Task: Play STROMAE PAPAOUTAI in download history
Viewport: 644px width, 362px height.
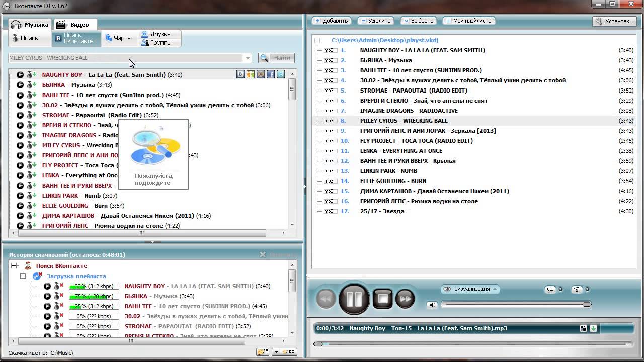Action: (47, 326)
